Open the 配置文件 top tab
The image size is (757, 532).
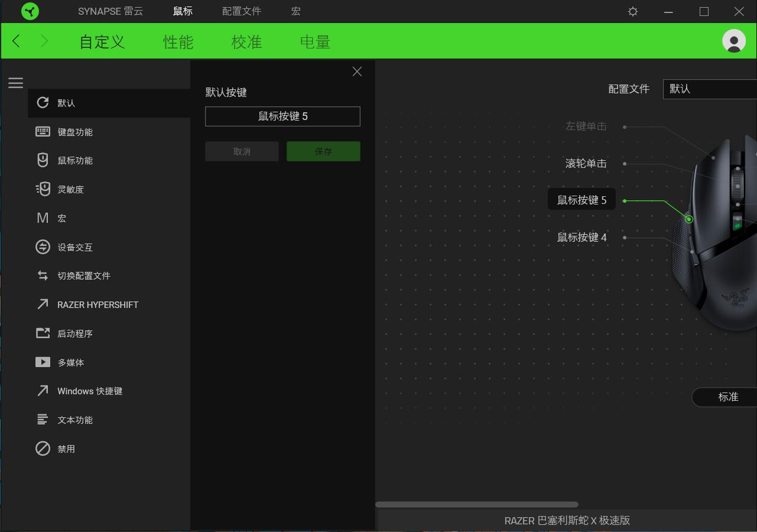pyautogui.click(x=242, y=11)
